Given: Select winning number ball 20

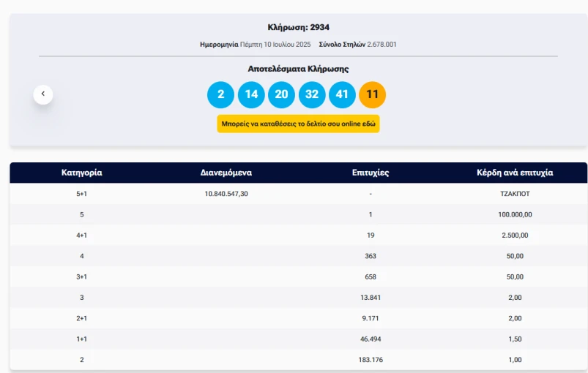Looking at the screenshot, I should point(282,95).
